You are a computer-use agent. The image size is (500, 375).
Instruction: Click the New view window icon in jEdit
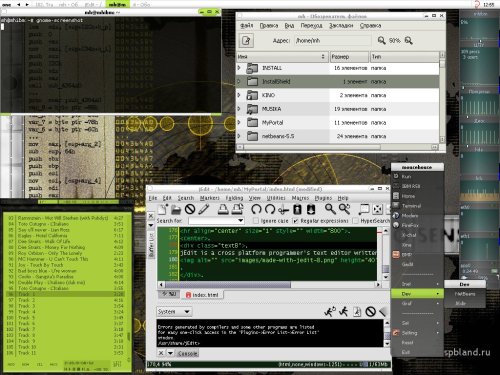point(364,209)
